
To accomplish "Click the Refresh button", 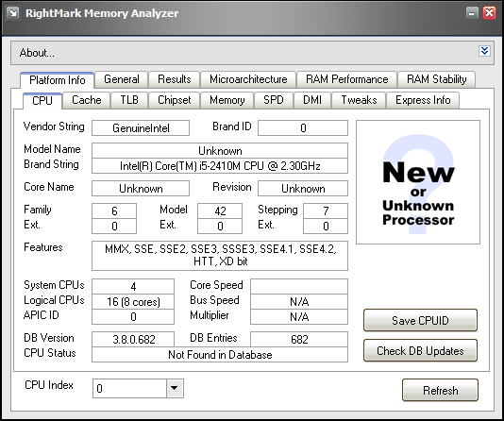I will [440, 390].
